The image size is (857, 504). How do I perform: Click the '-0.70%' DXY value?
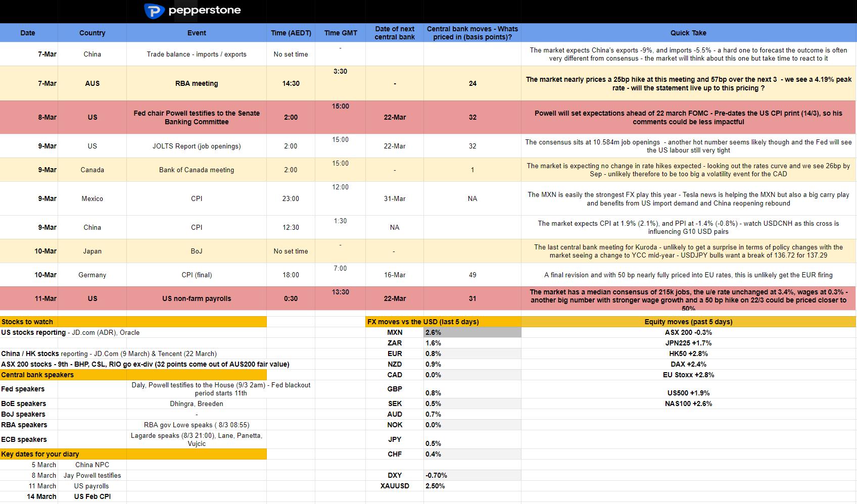point(472,475)
